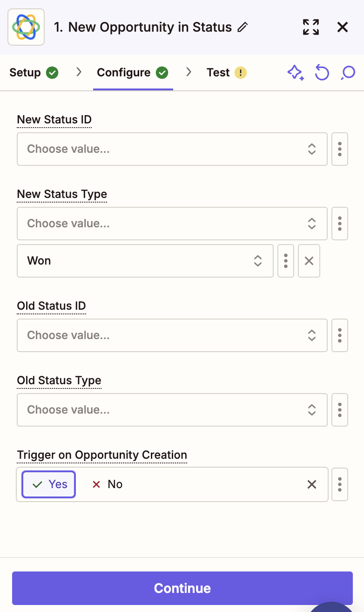The height and width of the screenshot is (612, 364).
Task: Switch to the Test tab
Action: pos(227,73)
